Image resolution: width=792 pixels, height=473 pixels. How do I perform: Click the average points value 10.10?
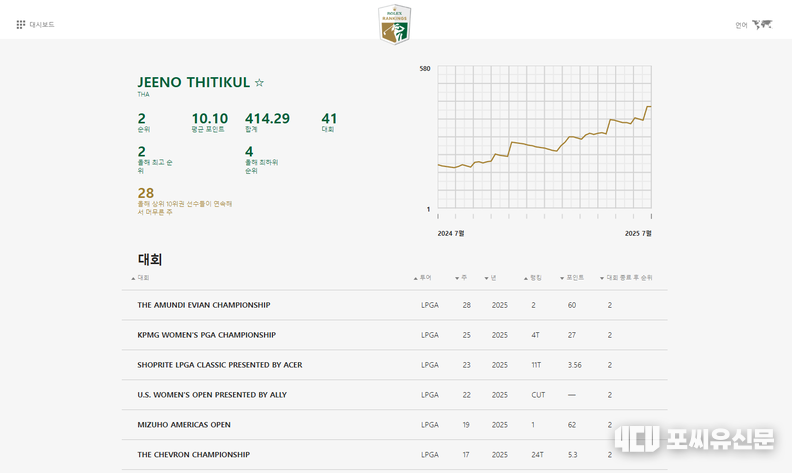coord(210,118)
